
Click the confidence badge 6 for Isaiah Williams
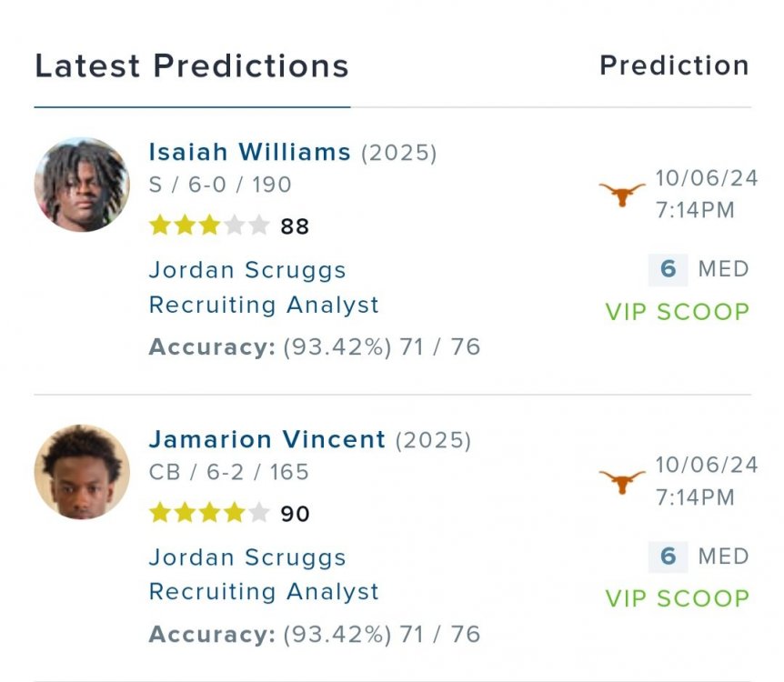coord(668,269)
